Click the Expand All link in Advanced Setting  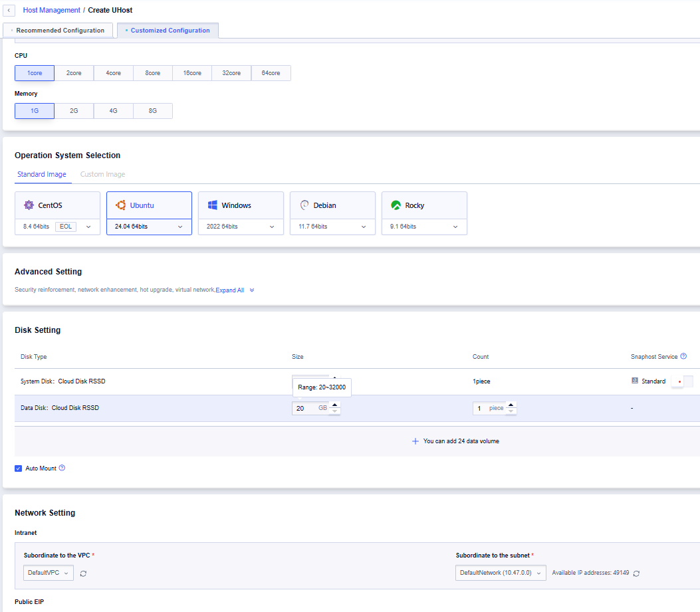(230, 290)
